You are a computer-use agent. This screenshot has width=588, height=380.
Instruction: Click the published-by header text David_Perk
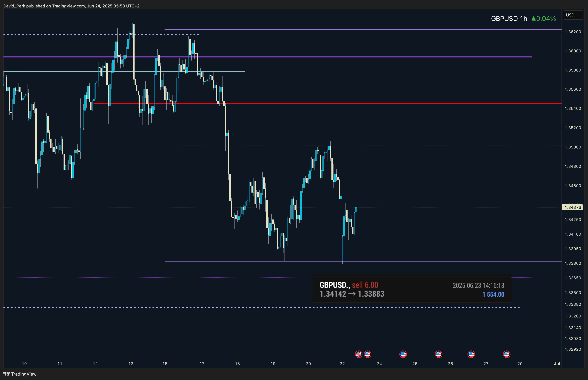pyautogui.click(x=14, y=6)
